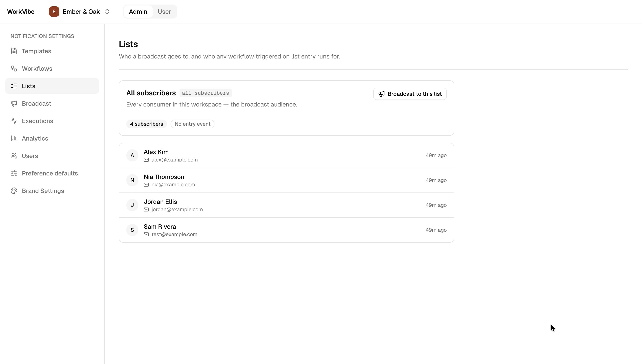
Task: Click the Preference defaults sliders icon
Action: click(x=14, y=173)
